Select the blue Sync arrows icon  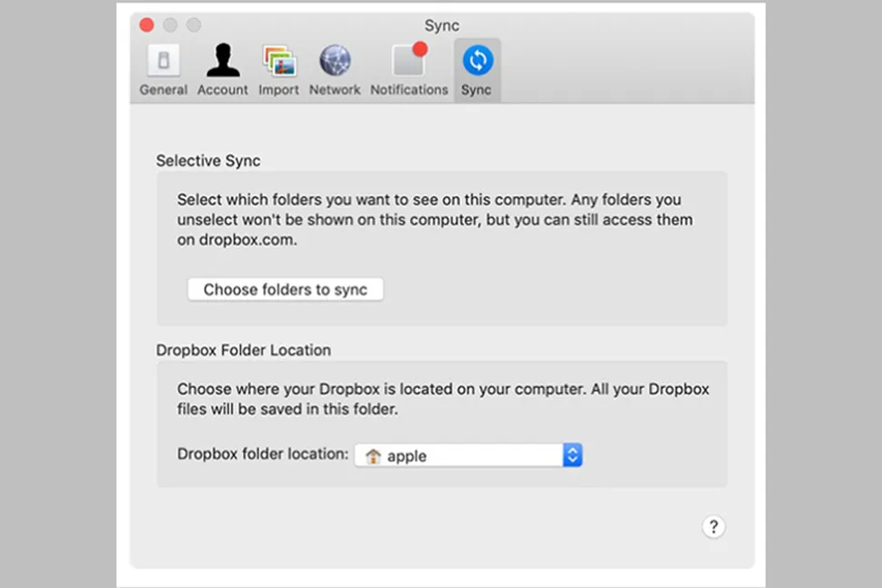coord(476,61)
